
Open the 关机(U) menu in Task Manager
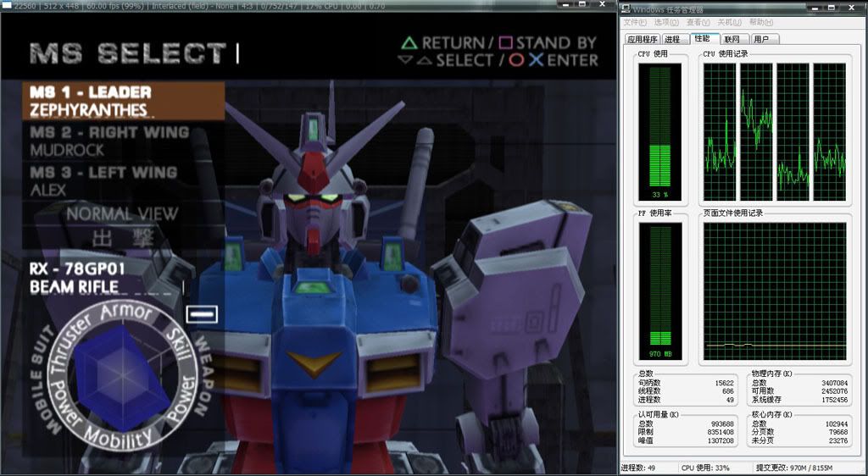click(x=729, y=23)
